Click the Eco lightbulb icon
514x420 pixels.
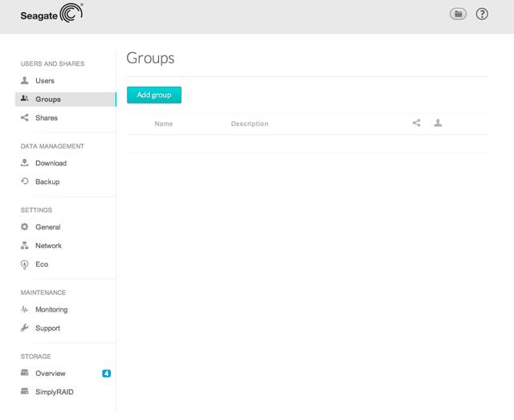click(x=25, y=264)
